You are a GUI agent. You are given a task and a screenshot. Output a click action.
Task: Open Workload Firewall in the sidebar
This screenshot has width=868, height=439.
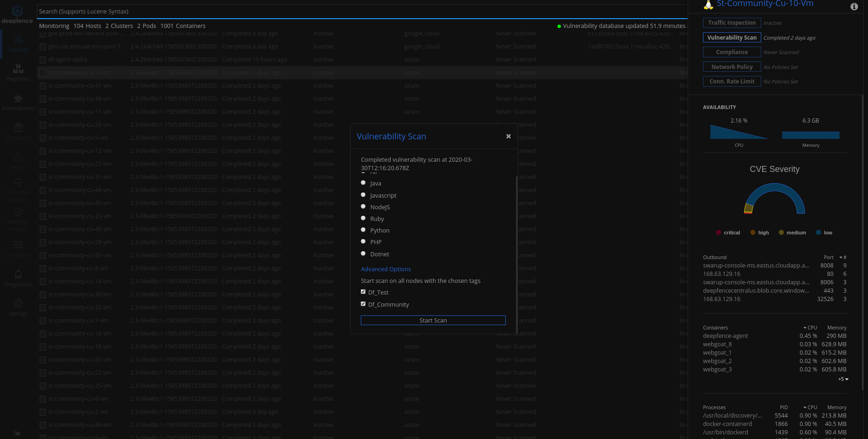18,220
